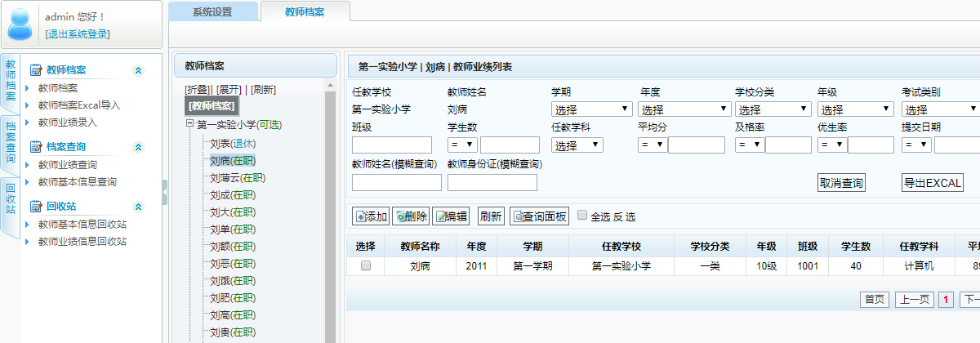Click the 教师姓名(模糊查询) input field
Image resolution: width=980 pixels, height=343 pixels.
point(396,182)
